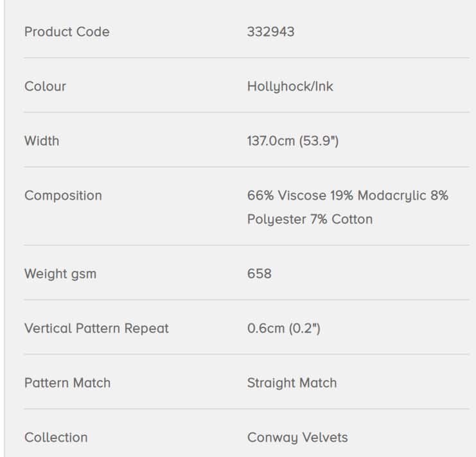Viewport: 476px width, 457px height.
Task: Open the Conway Velvets collection text
Action: pos(297,438)
